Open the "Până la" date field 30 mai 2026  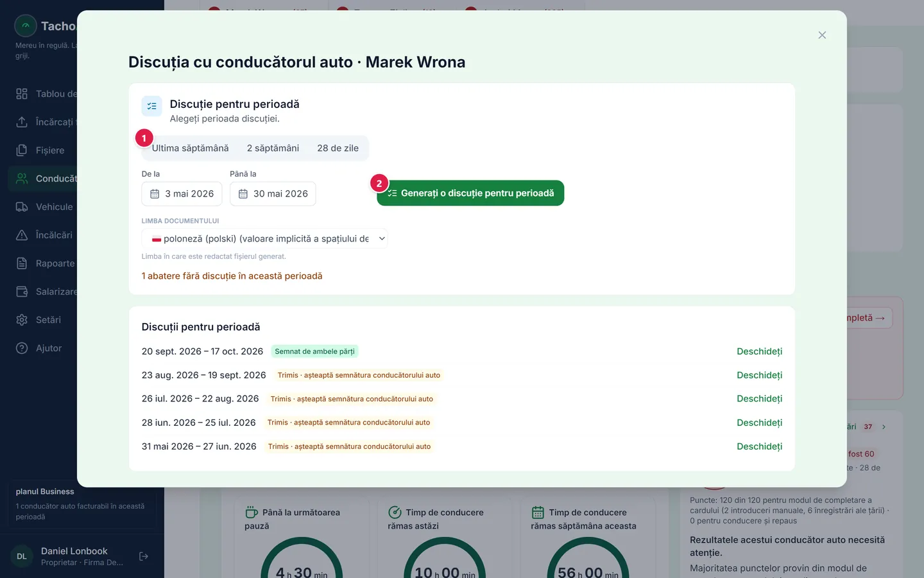pyautogui.click(x=273, y=194)
